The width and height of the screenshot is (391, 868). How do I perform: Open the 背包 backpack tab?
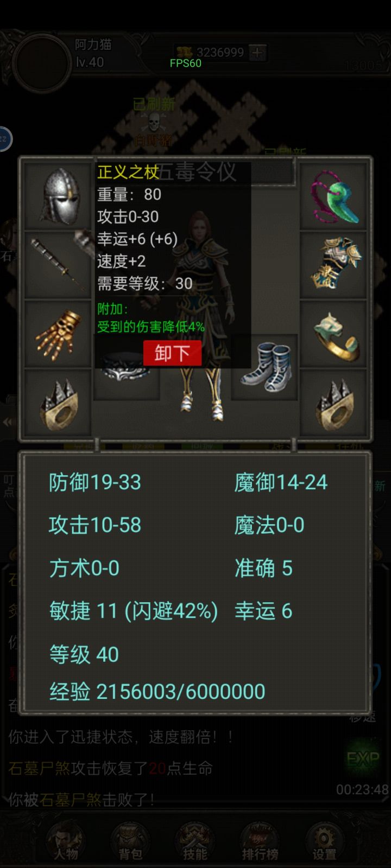(x=130, y=841)
